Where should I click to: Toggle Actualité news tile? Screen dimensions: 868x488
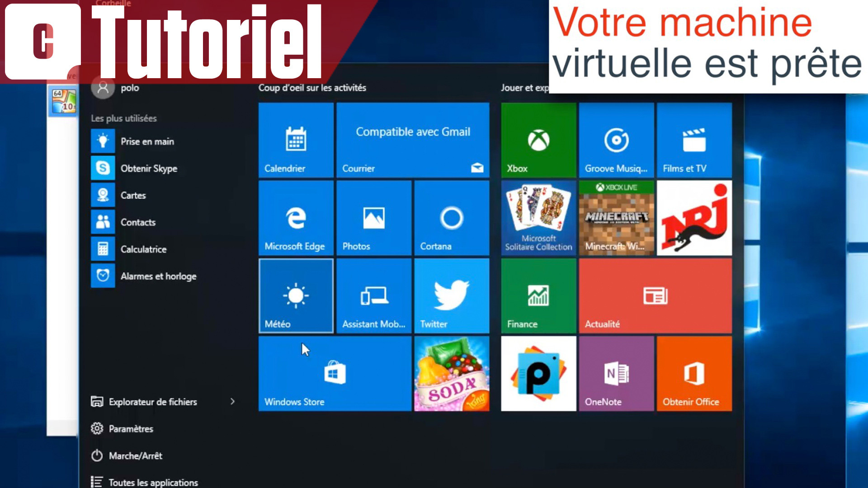point(654,296)
